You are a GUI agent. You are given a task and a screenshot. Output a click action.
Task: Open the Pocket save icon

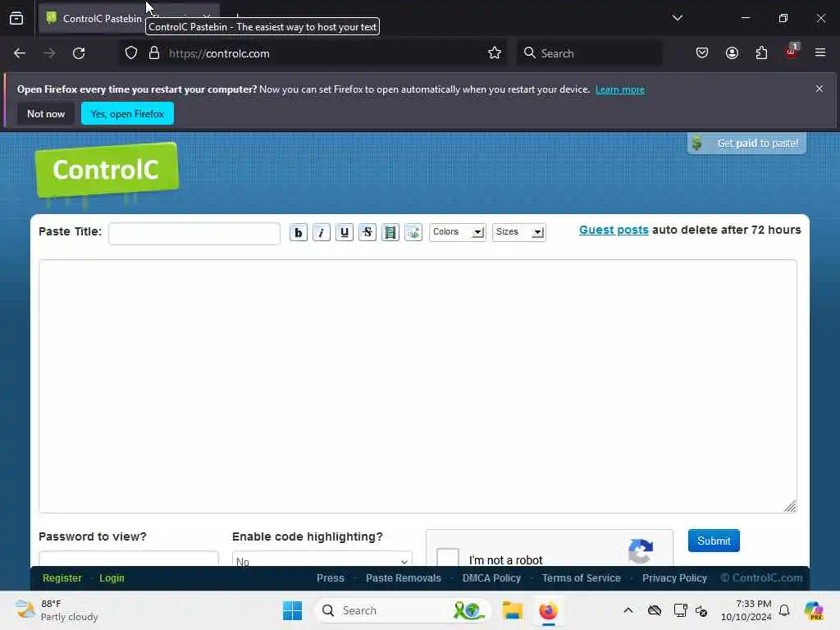pos(702,53)
